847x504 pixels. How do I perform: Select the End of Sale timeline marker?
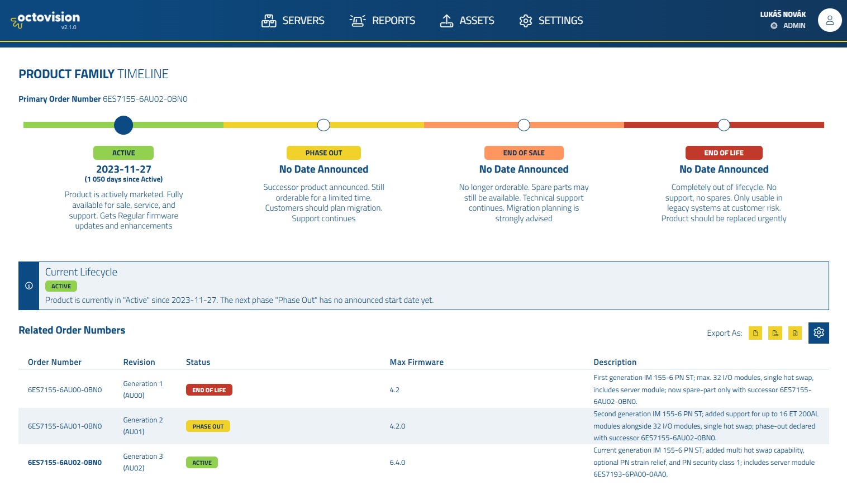524,125
